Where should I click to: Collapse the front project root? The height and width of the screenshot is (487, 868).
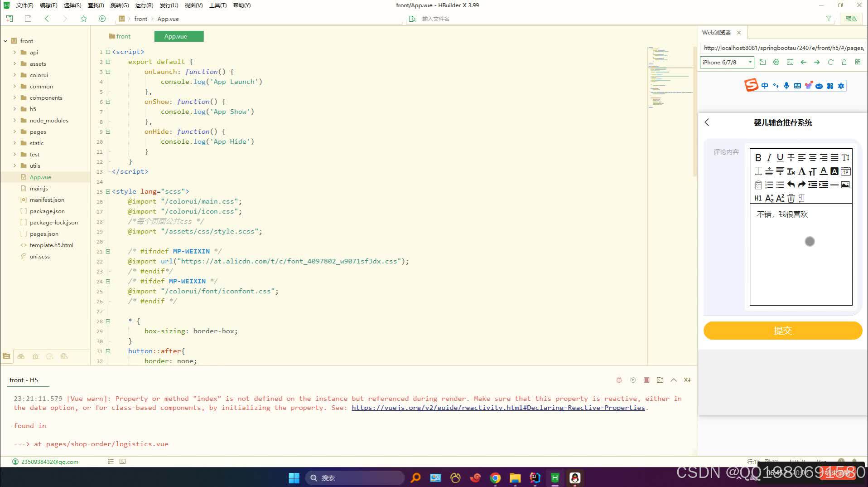5,41
